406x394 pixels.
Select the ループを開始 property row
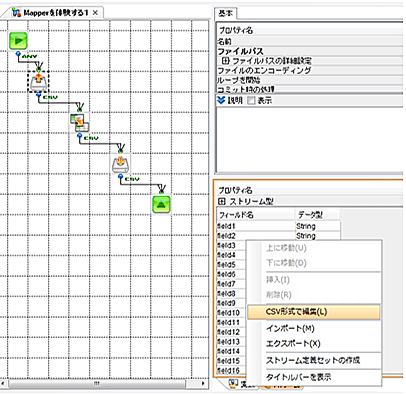(310, 80)
